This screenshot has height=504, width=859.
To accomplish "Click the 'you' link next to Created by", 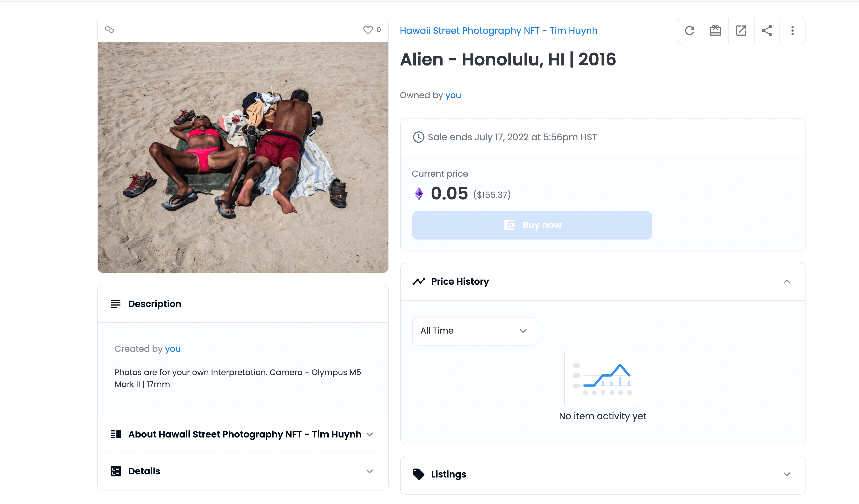I will [173, 349].
